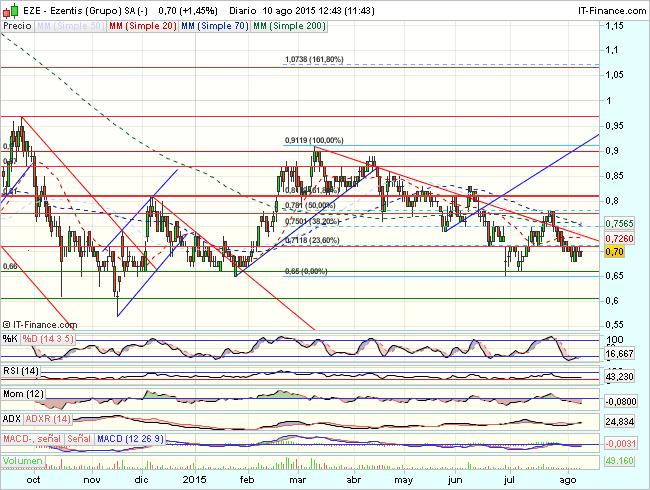Toggle the MM (Simple 20) indicator label
This screenshot has height=490, width=650.
[143, 26]
